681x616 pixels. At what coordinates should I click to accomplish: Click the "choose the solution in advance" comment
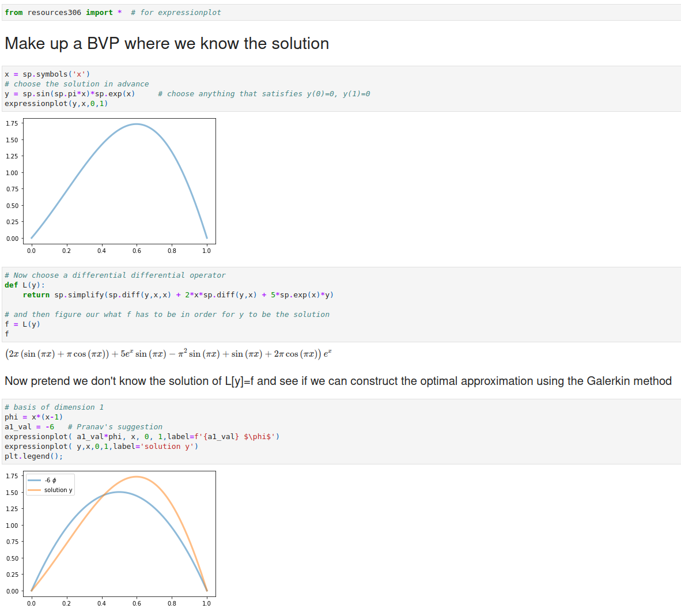[x=81, y=84]
